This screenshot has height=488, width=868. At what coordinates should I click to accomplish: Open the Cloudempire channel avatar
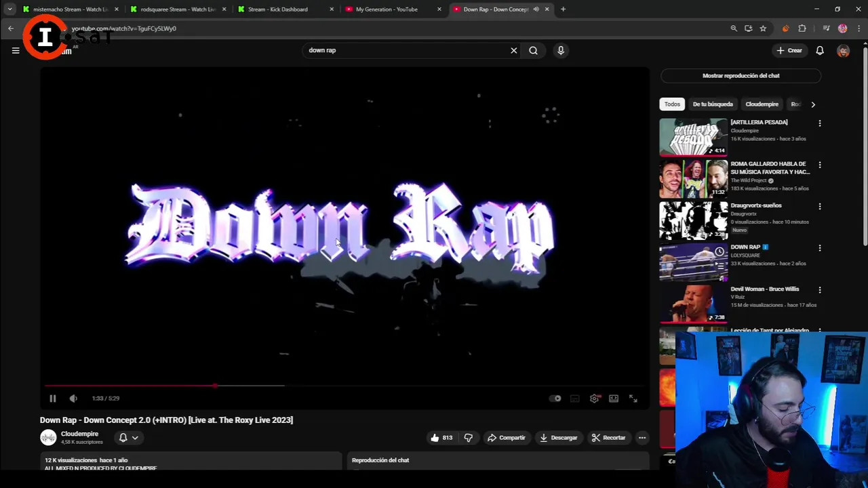(x=48, y=438)
